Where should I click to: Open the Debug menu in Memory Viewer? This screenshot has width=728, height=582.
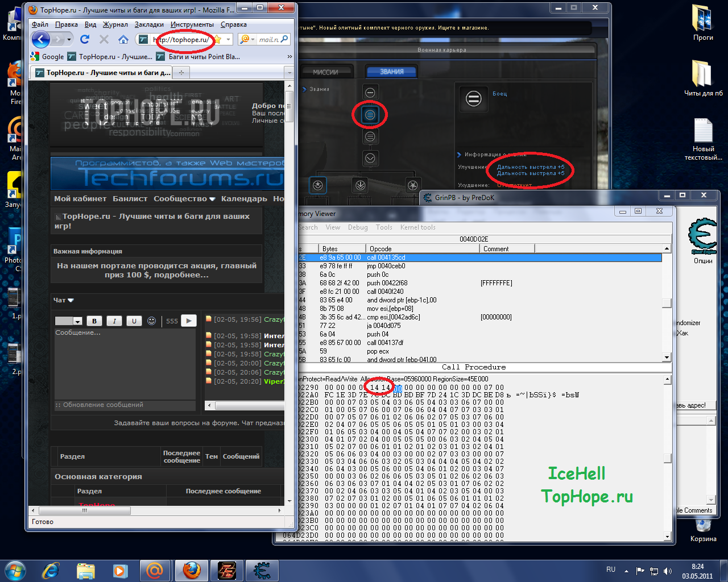(x=358, y=227)
